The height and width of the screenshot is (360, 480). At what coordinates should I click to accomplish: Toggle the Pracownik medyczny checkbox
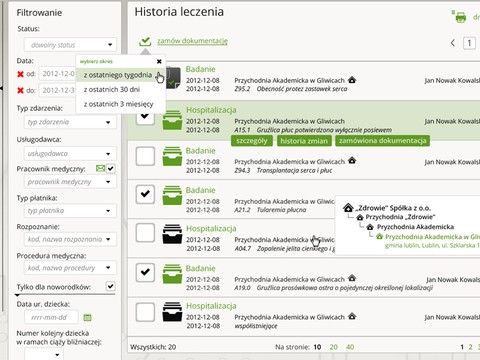coord(111,169)
